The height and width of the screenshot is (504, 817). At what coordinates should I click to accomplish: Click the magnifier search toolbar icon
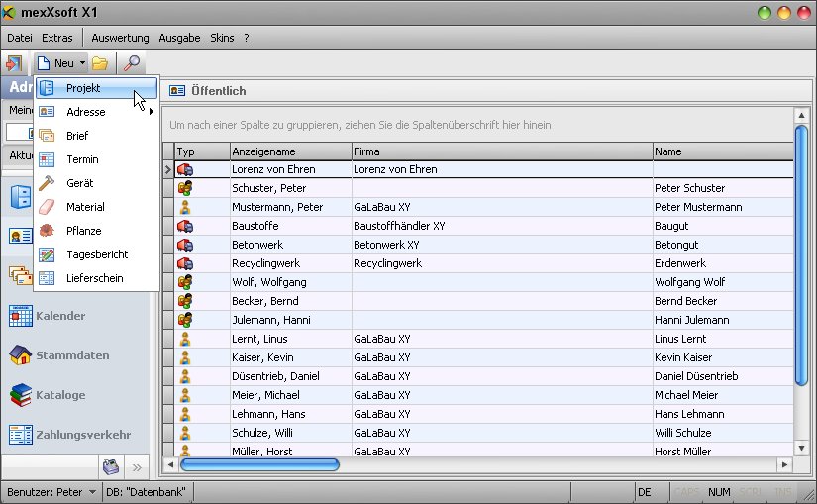point(131,63)
